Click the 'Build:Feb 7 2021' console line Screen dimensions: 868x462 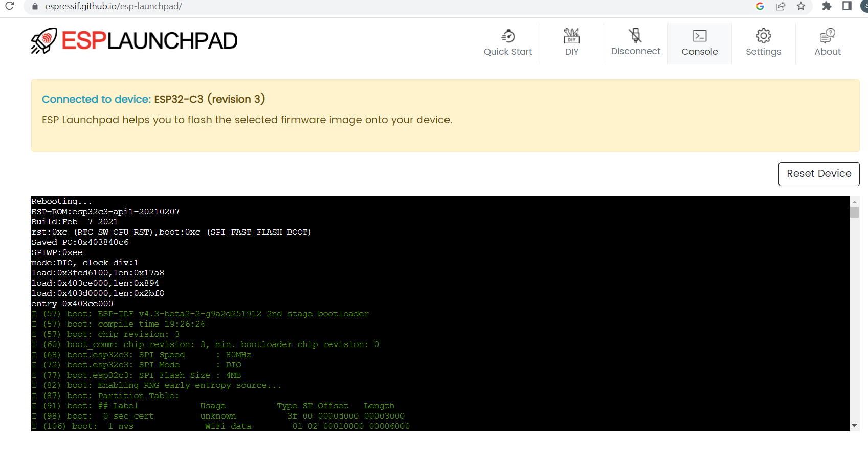coord(75,222)
